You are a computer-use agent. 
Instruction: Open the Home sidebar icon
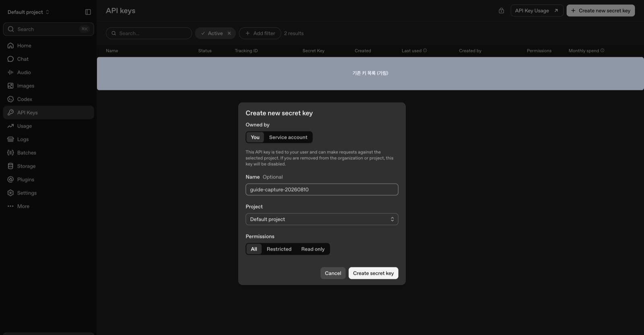tap(10, 45)
